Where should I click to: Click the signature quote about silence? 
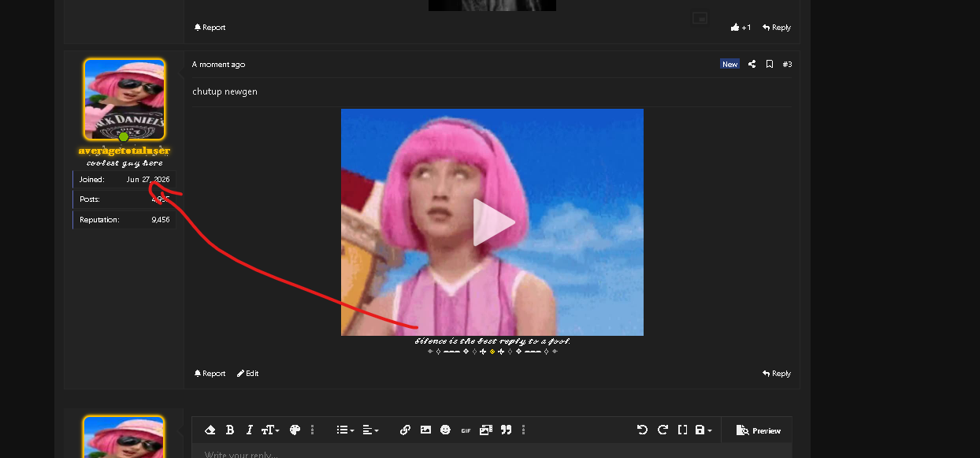click(492, 341)
